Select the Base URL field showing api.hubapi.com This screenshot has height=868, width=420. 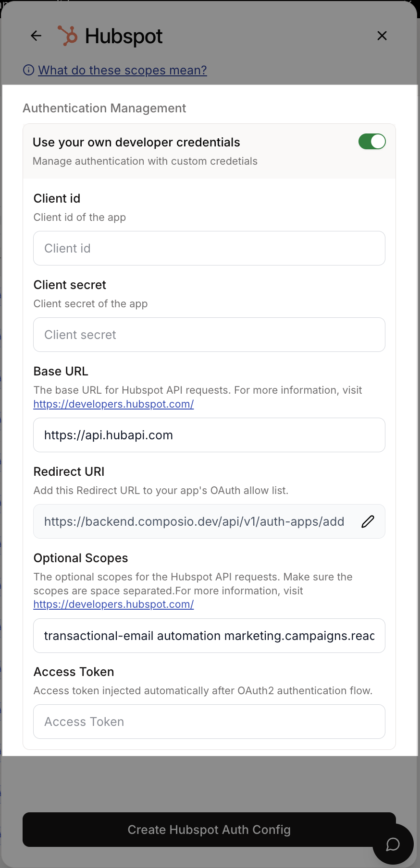pyautogui.click(x=209, y=435)
